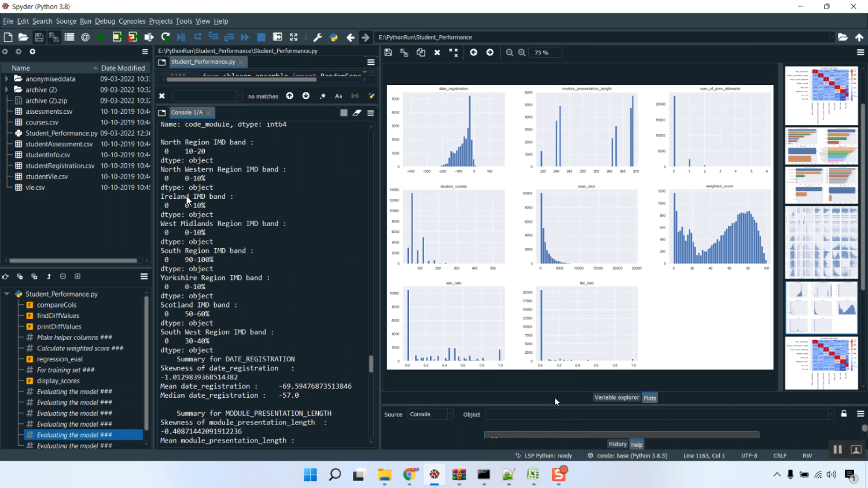Remove all plots in Plots pane
868x488 pixels.
(x=454, y=53)
